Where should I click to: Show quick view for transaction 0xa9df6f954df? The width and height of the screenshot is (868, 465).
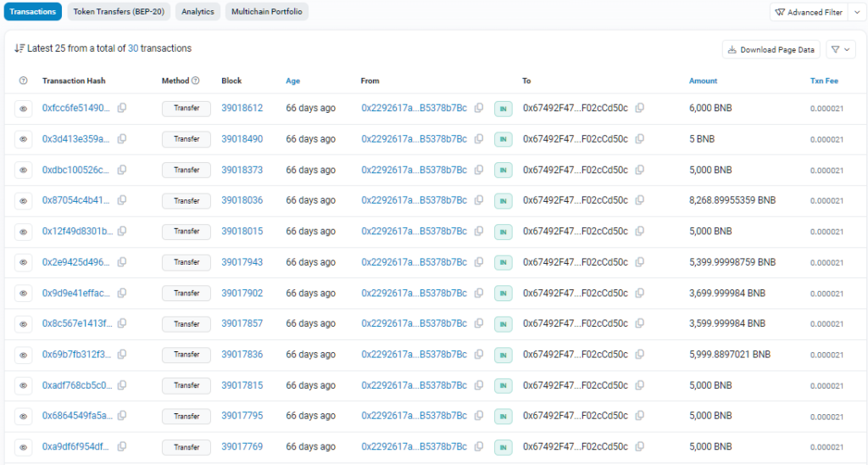pos(23,446)
